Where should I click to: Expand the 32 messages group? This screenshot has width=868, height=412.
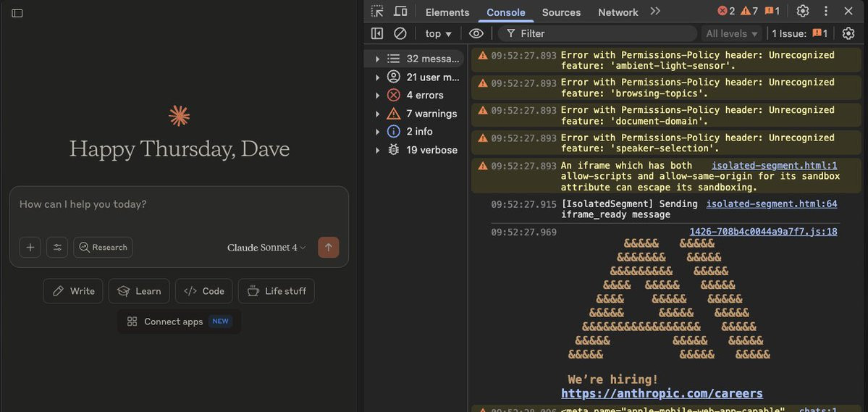point(378,59)
